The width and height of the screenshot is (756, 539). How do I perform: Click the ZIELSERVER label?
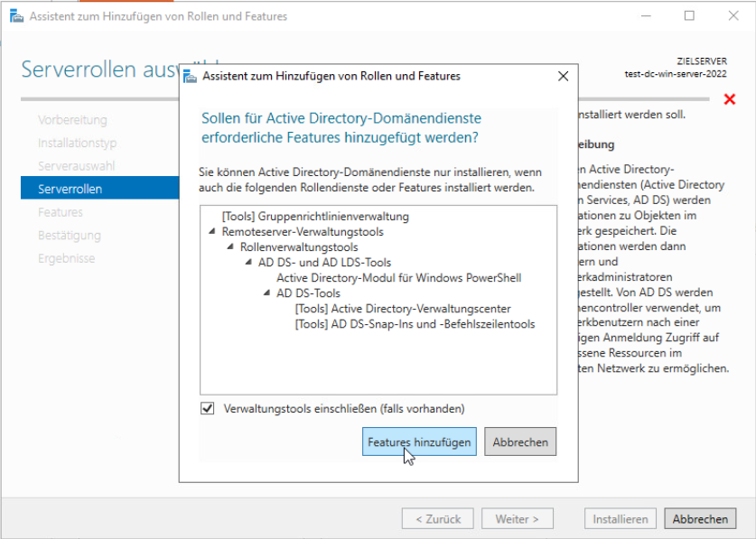point(702,61)
